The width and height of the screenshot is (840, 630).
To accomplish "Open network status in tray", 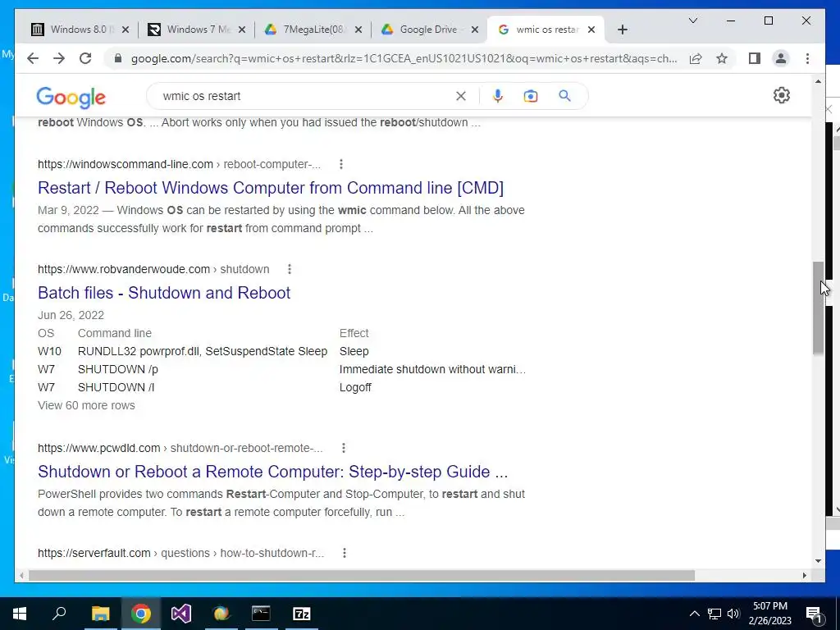I will (x=714, y=614).
